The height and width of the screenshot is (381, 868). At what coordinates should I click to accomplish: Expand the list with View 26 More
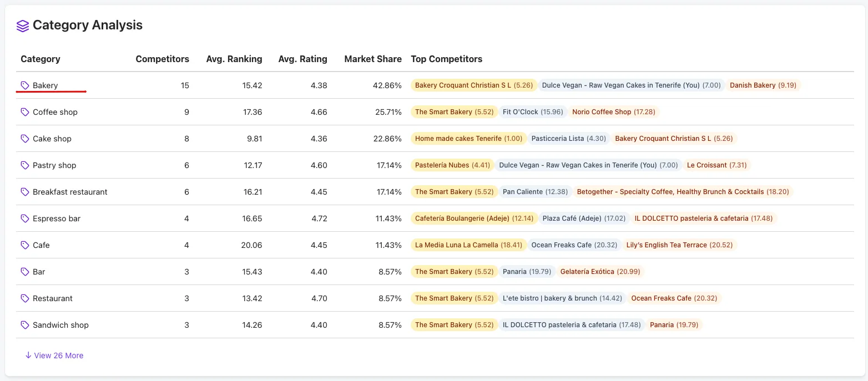(x=54, y=355)
